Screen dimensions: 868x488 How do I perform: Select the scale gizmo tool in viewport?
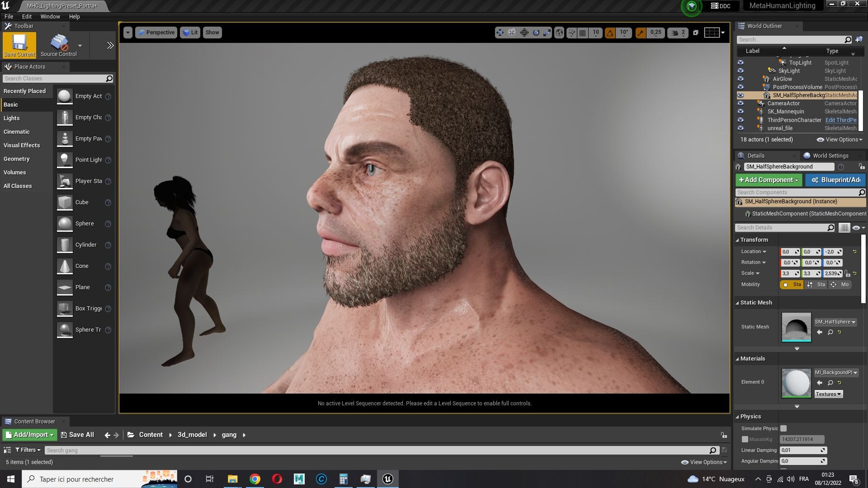coord(547,33)
